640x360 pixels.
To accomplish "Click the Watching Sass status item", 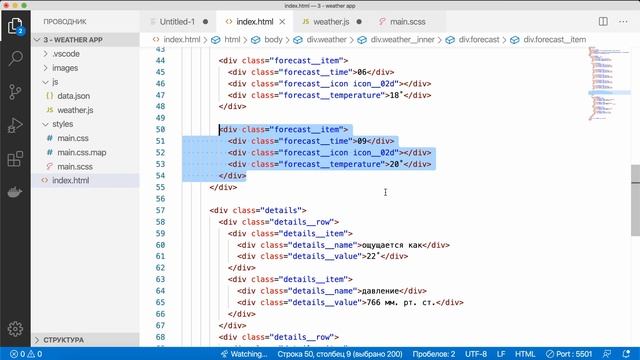I will point(244,354).
